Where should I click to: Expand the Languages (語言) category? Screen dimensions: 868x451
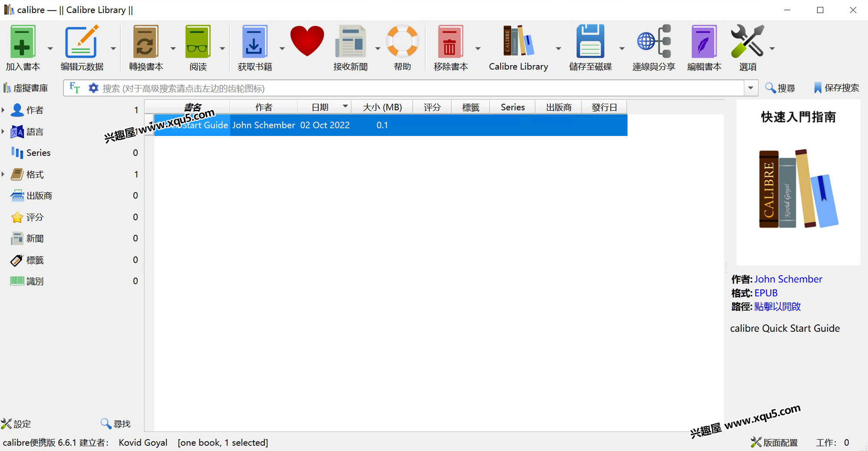click(3, 131)
